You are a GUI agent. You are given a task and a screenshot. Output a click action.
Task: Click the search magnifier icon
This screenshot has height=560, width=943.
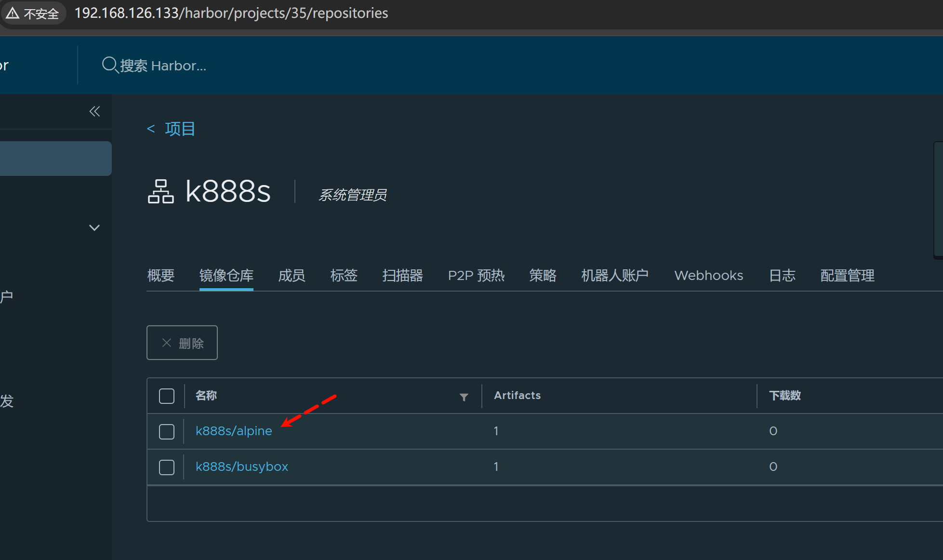[x=110, y=65]
